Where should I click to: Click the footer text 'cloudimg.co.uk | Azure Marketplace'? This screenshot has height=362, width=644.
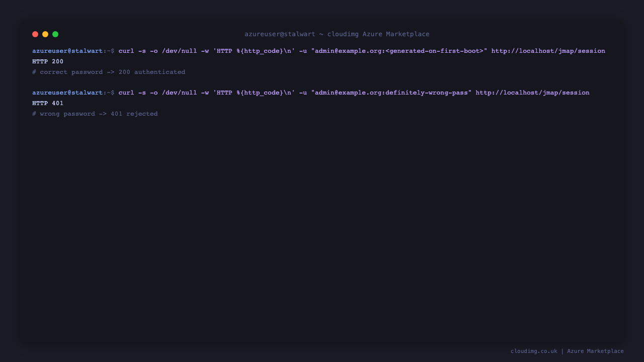click(567, 351)
